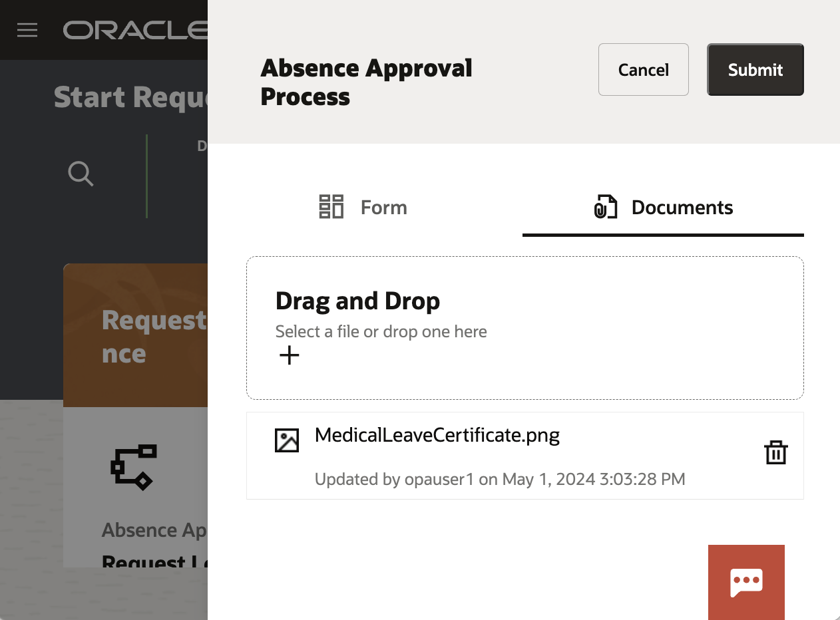Submit the Absence Approval Process
This screenshot has height=620, width=840.
[x=755, y=69]
